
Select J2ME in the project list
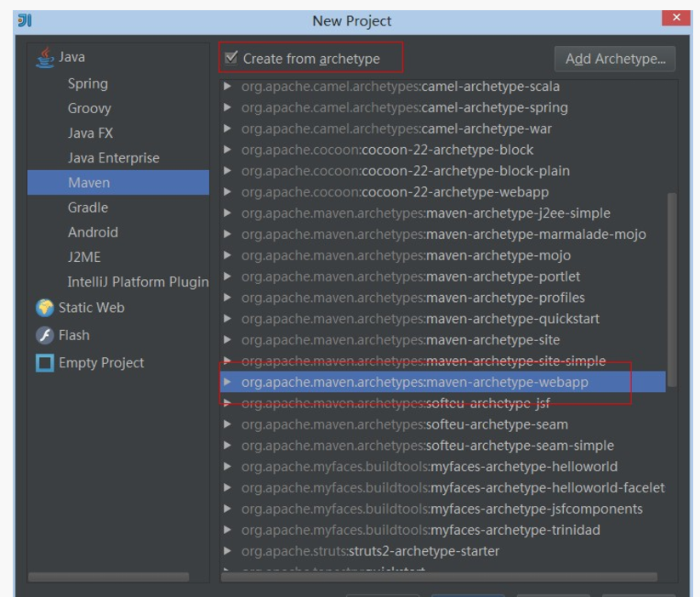[84, 257]
